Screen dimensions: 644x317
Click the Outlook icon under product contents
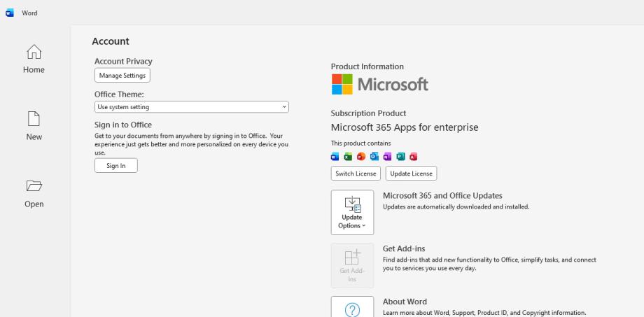click(374, 156)
